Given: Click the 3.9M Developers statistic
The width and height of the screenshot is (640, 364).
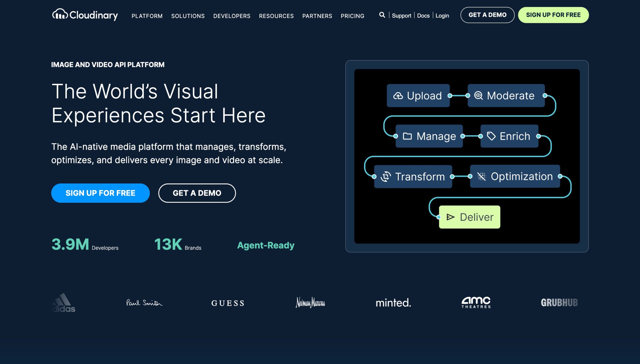Looking at the screenshot, I should pyautogui.click(x=85, y=244).
